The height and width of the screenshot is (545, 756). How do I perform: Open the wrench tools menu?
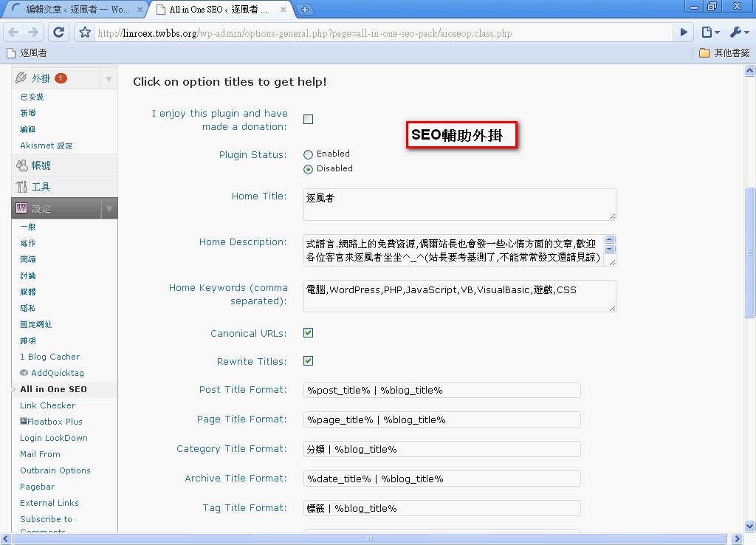click(740, 32)
